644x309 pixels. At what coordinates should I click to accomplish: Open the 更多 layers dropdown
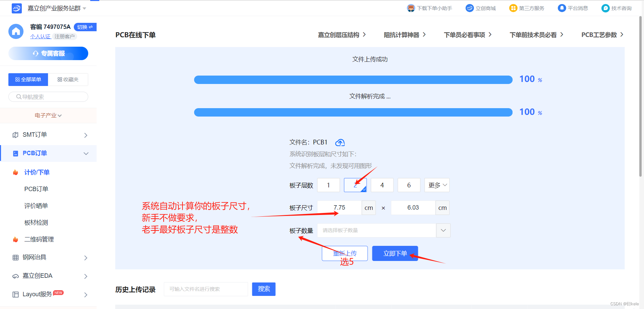437,185
